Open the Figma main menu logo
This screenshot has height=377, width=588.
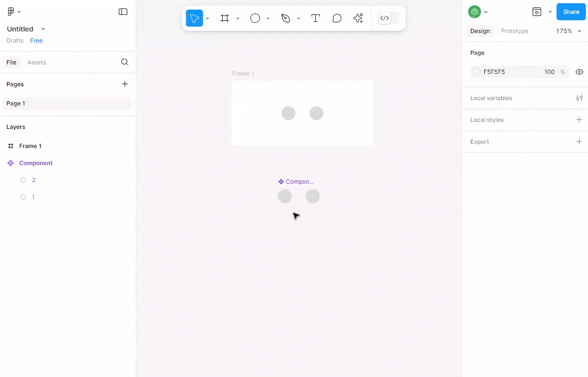[x=11, y=12]
